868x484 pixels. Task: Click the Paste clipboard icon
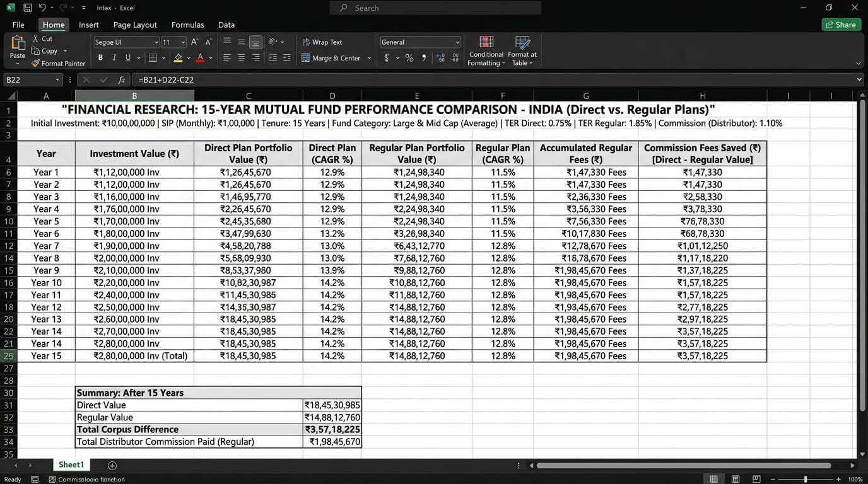(x=18, y=43)
